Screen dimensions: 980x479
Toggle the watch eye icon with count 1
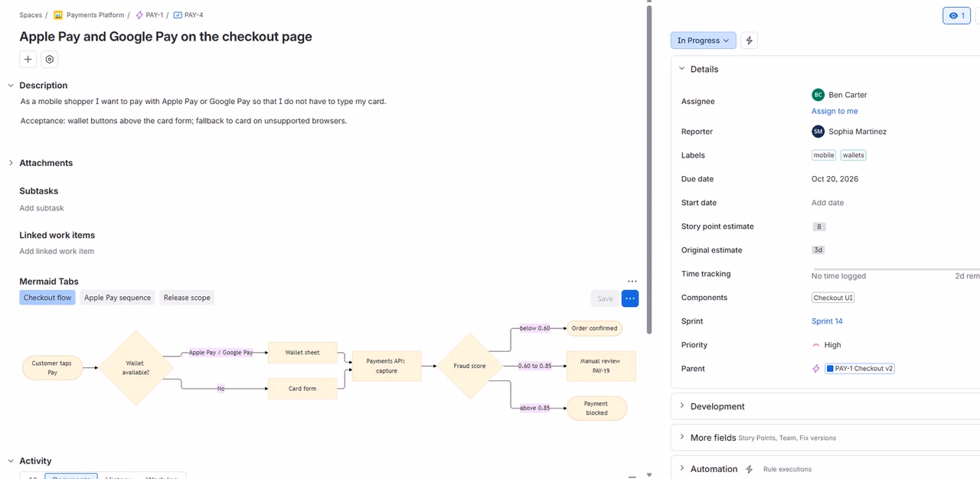[x=956, y=15]
